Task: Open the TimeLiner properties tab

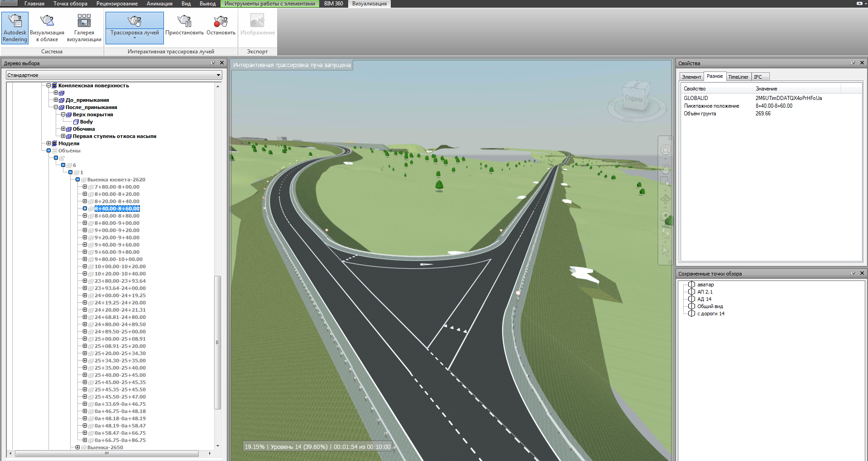Action: [738, 77]
